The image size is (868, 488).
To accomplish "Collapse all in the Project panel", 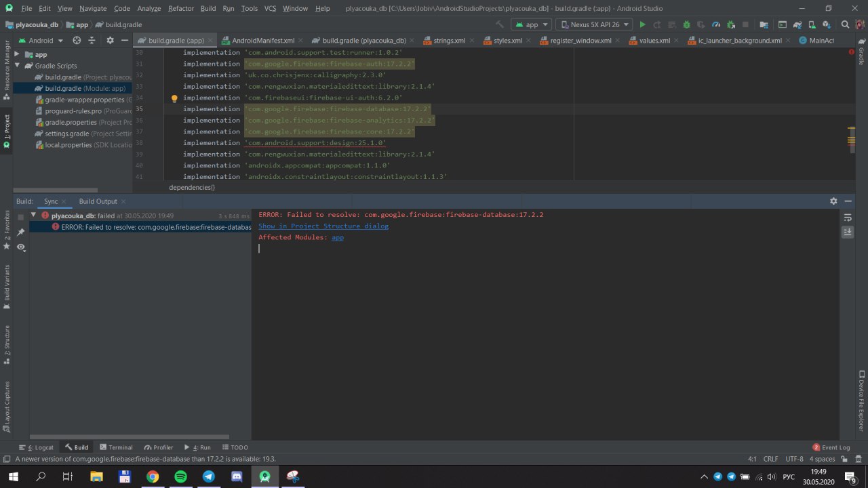I will [x=92, y=41].
